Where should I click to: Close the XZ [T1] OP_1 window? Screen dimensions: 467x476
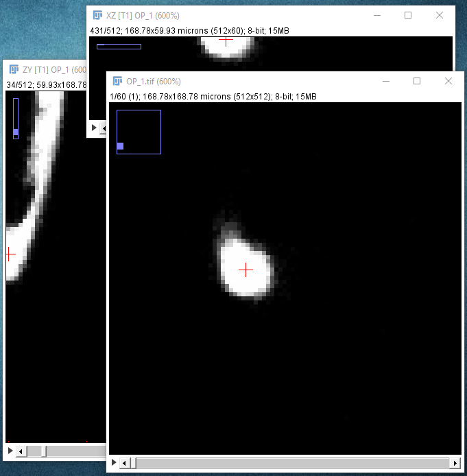[x=440, y=15]
